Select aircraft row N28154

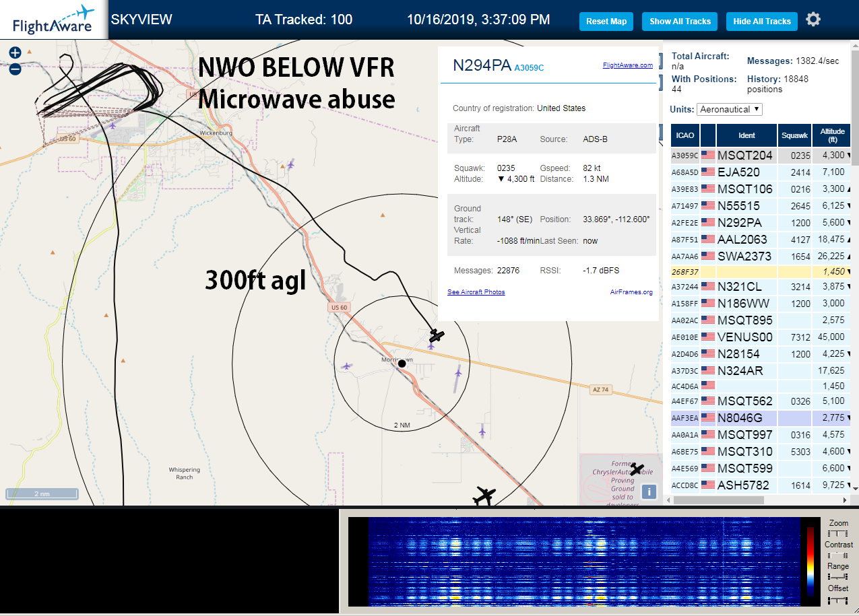[x=761, y=353]
